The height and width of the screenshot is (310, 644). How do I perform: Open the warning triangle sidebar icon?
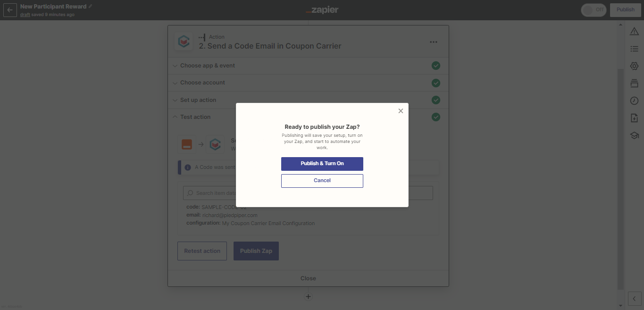point(634,31)
